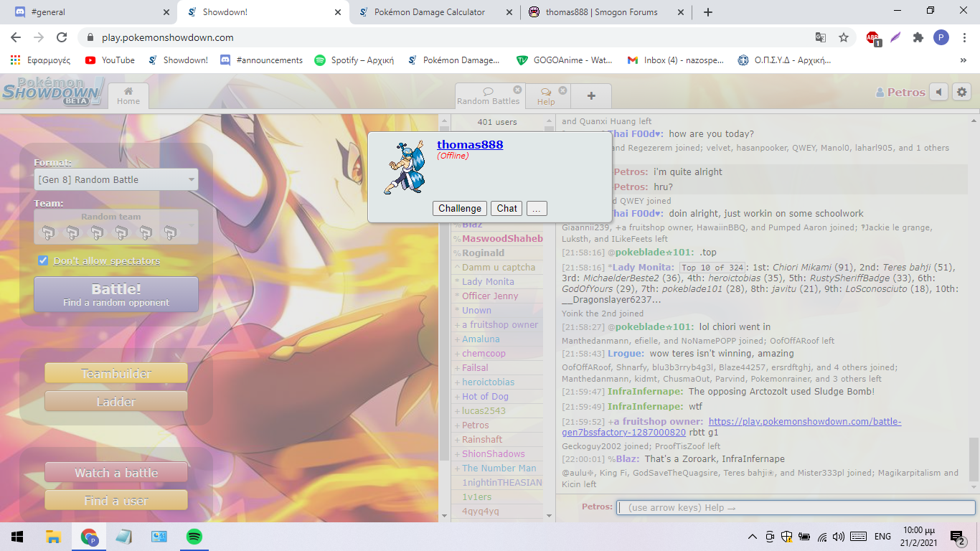
Task: Open the Pokémon Showdown settings gear
Action: 962,92
